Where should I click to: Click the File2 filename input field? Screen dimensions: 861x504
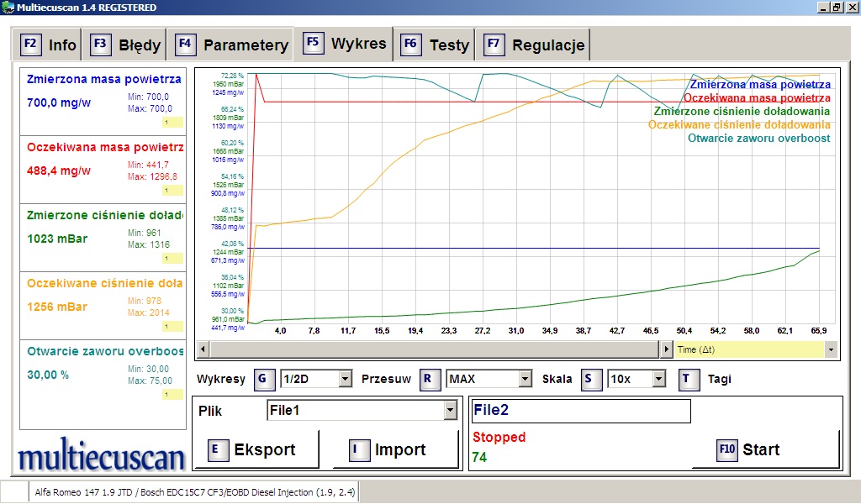click(x=580, y=411)
